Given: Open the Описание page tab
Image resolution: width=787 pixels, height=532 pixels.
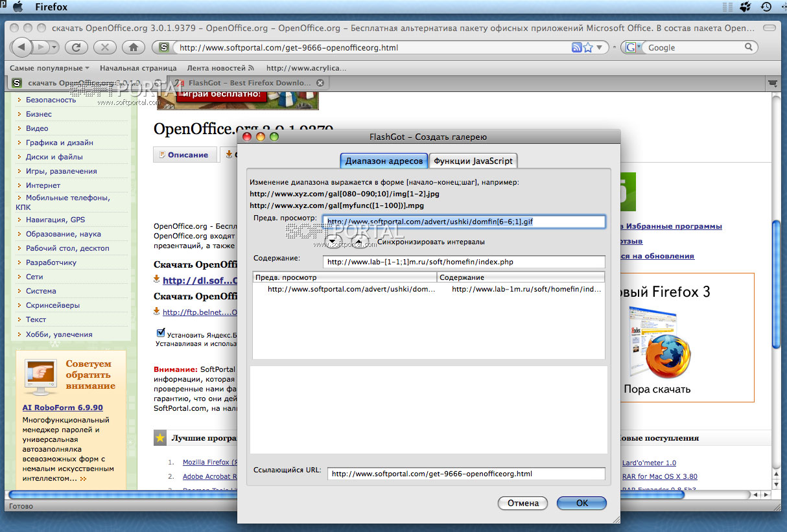Looking at the screenshot, I should pos(185,155).
